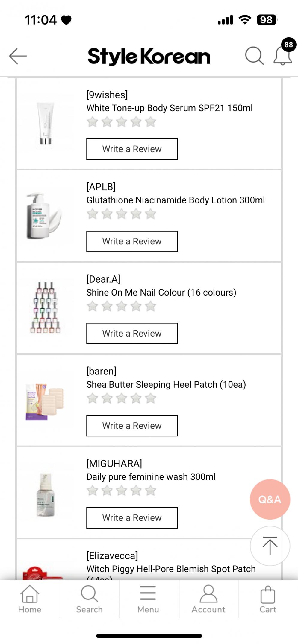Open the Account tab

pos(208,599)
